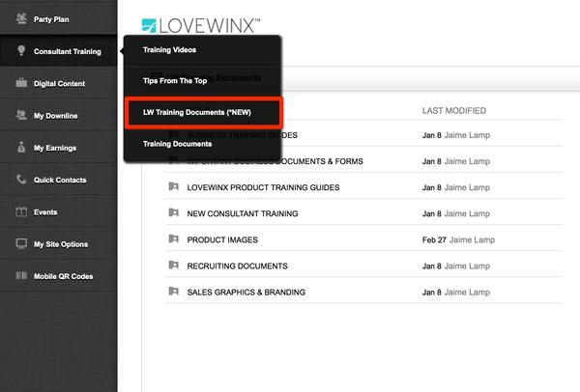Click folder icon beside PRODUCT IMAGES
Screen dimensions: 580x392
click(173, 239)
